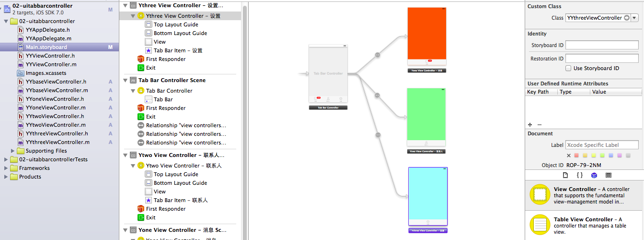The image size is (644, 240).
Task: Open YYoneViewController.m file
Action: point(56,108)
